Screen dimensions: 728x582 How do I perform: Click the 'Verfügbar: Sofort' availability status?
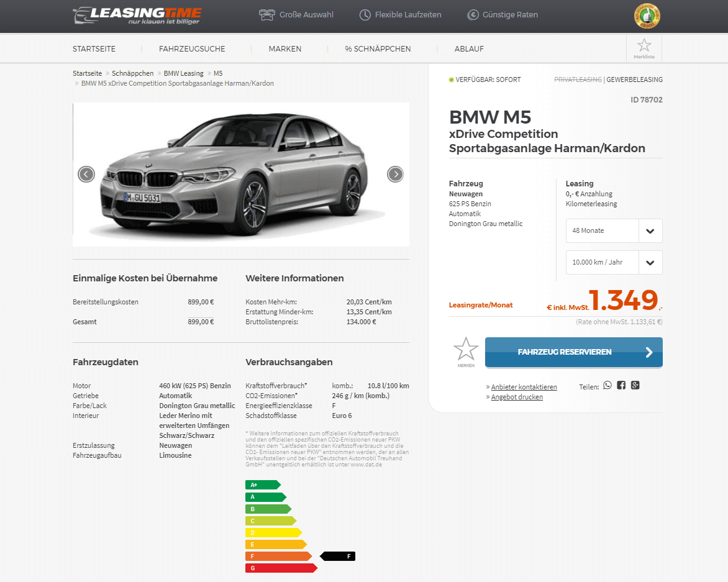(x=485, y=80)
